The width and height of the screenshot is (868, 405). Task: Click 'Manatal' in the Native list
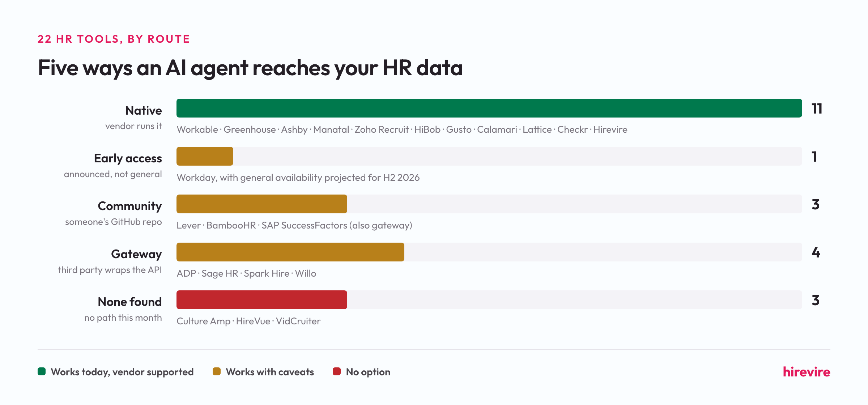point(331,129)
